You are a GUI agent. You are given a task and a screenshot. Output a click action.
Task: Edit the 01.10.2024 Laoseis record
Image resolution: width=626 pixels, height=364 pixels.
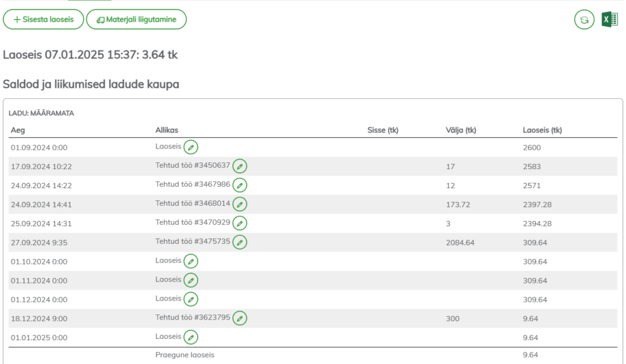[x=191, y=261]
